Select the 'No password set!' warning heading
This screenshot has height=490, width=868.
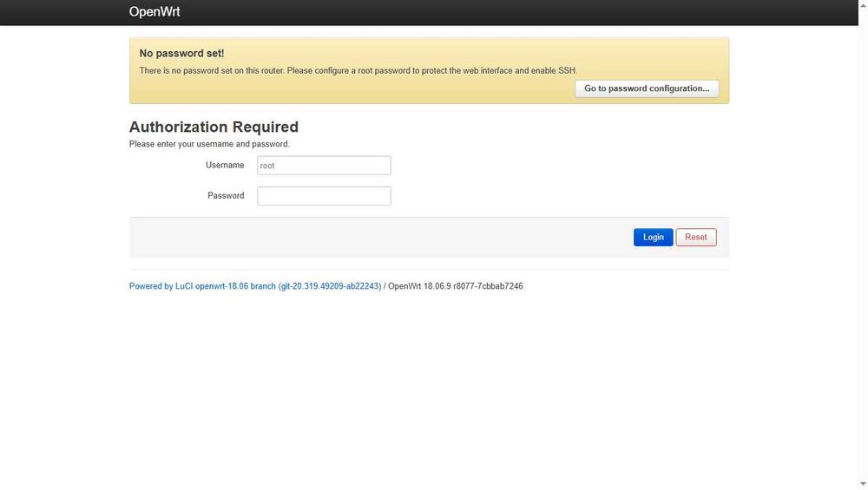click(x=181, y=54)
